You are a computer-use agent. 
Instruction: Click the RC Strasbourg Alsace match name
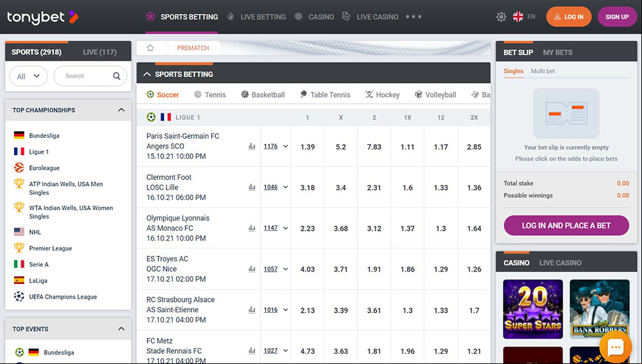click(181, 299)
